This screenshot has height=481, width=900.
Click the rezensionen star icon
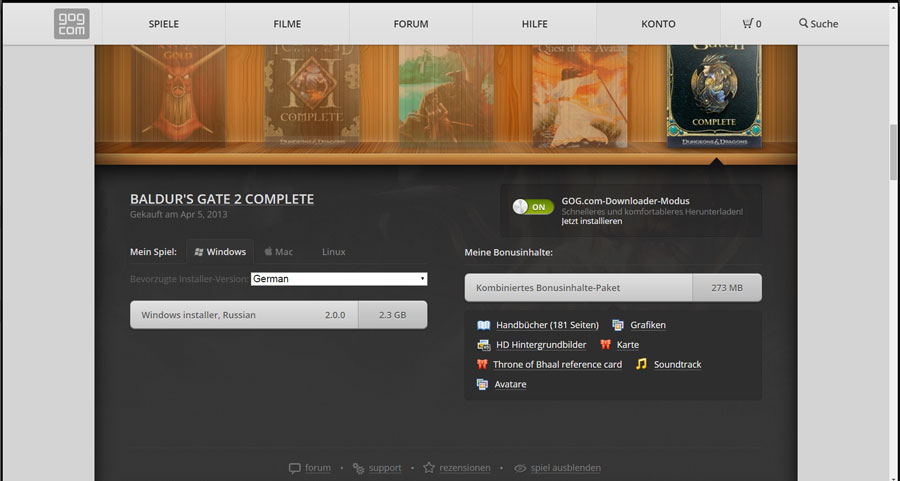point(429,468)
